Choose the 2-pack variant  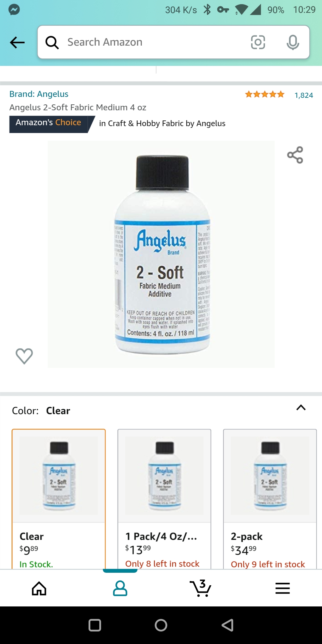click(x=270, y=499)
